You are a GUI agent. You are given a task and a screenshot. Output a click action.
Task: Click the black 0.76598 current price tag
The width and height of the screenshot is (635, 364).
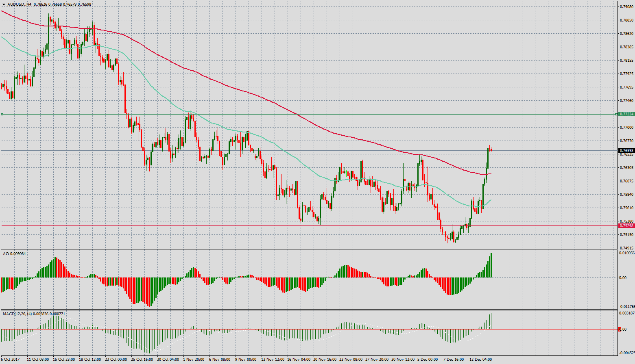pos(626,151)
